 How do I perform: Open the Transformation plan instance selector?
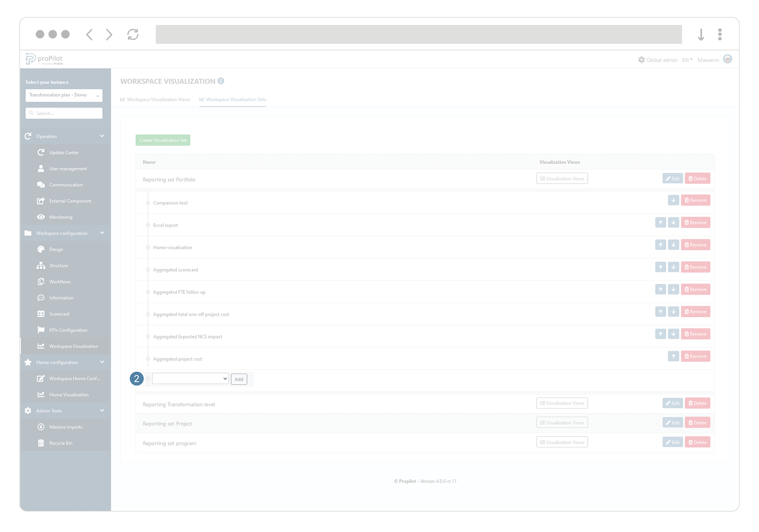[x=64, y=95]
